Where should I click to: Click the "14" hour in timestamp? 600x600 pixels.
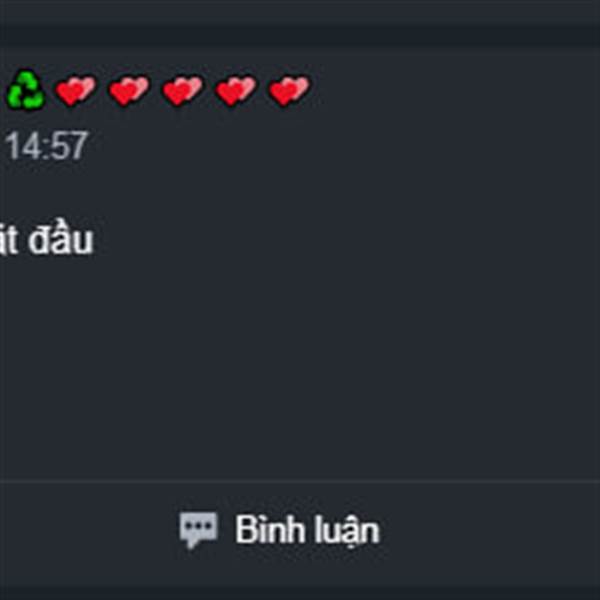tap(22, 146)
